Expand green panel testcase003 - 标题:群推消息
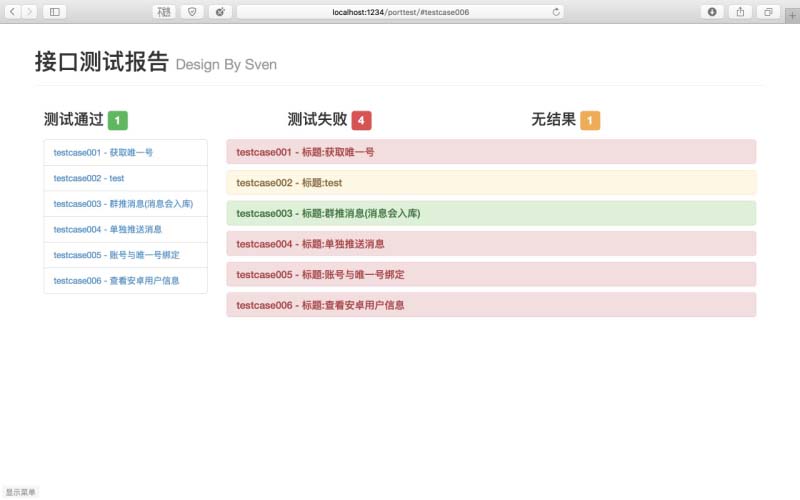 [491, 213]
